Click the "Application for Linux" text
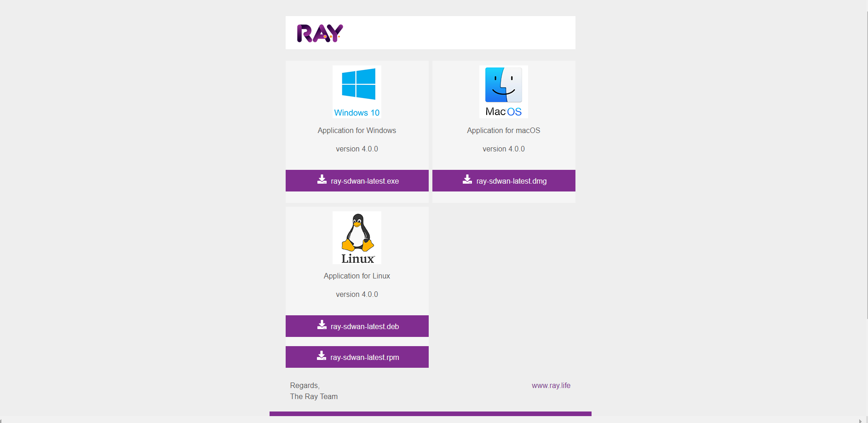Screen dimensions: 868x423 [x=357, y=276]
